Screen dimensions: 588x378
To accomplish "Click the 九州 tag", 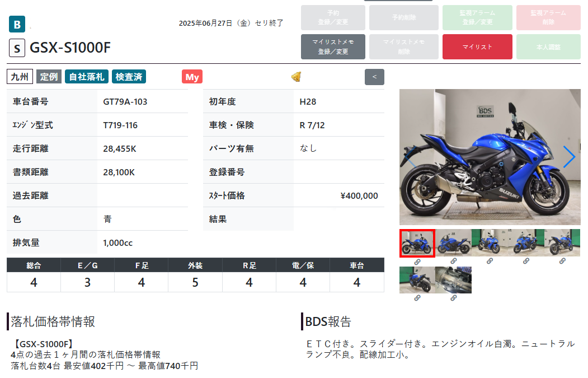I will [x=20, y=77].
